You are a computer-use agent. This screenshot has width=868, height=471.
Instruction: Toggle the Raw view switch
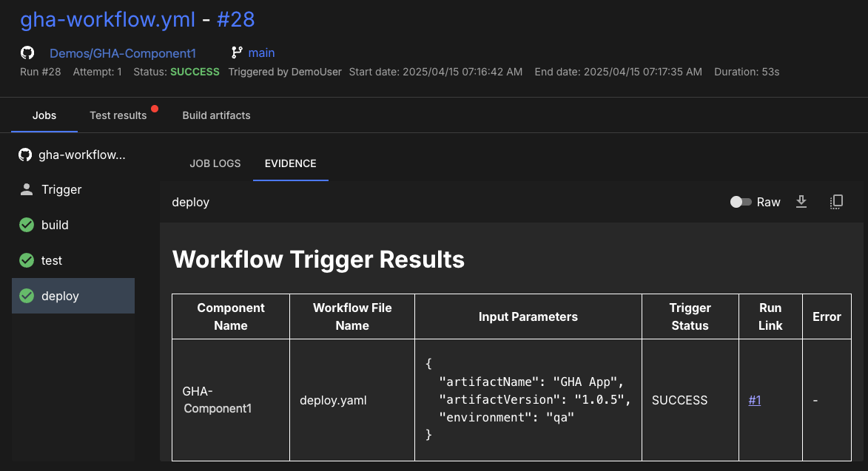point(741,202)
